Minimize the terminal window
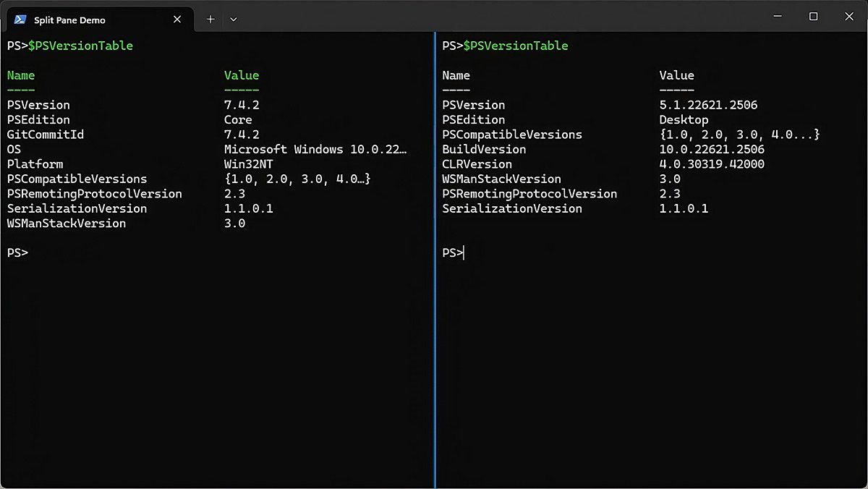 point(778,17)
